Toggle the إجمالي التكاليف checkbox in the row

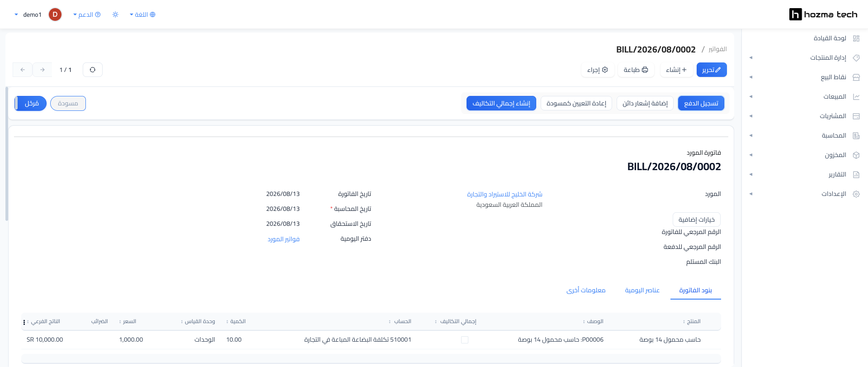pos(464,340)
